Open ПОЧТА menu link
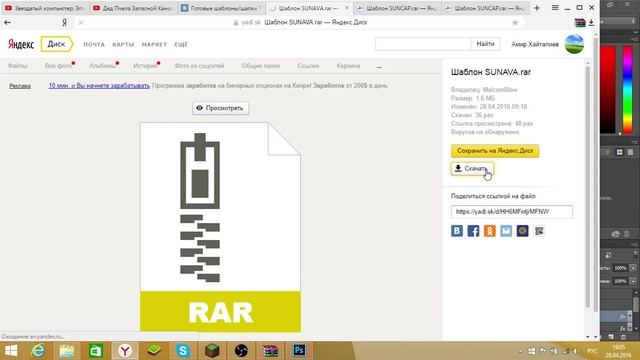Screen dimensions: 640x360 [x=94, y=44]
